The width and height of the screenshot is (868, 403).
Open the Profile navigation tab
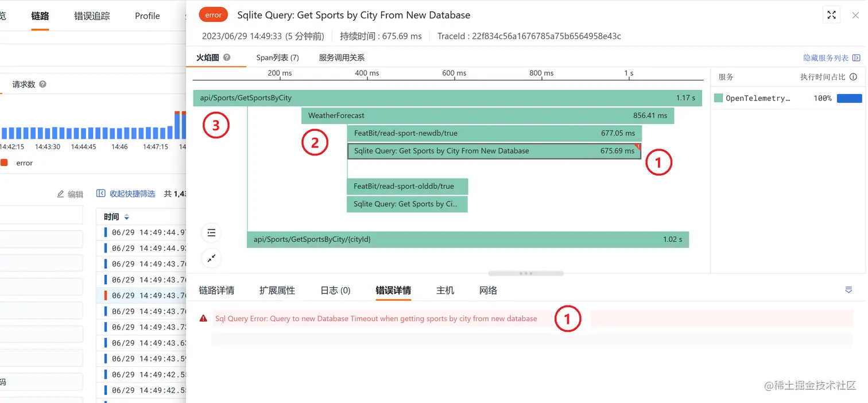148,16
